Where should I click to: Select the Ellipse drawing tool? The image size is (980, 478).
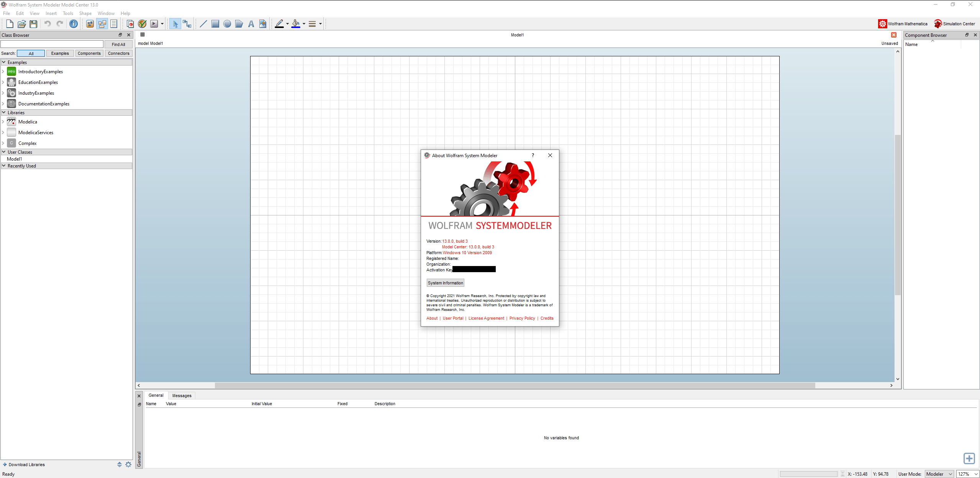click(227, 24)
